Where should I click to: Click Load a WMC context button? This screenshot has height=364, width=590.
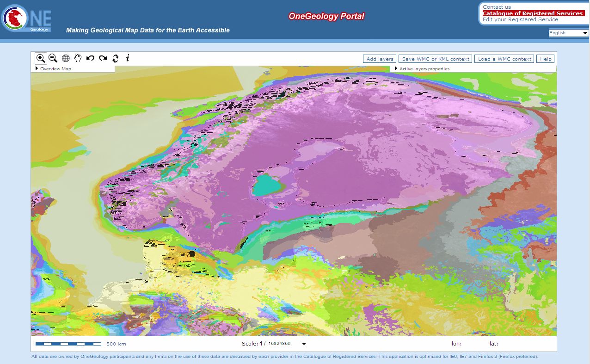[504, 59]
